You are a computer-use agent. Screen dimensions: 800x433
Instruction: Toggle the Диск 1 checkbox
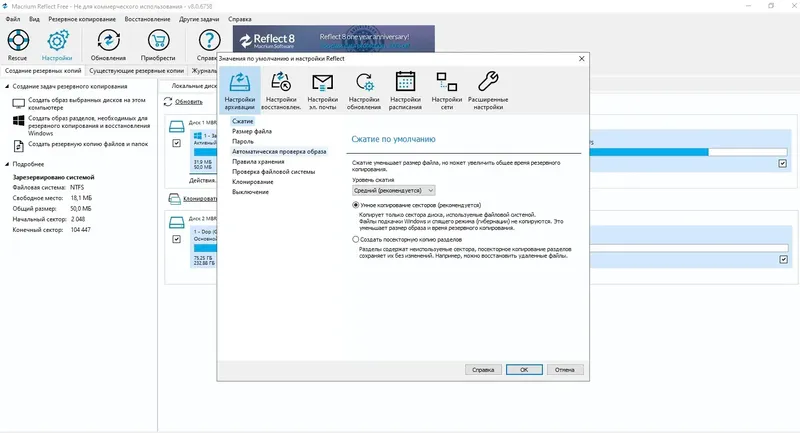177,143
